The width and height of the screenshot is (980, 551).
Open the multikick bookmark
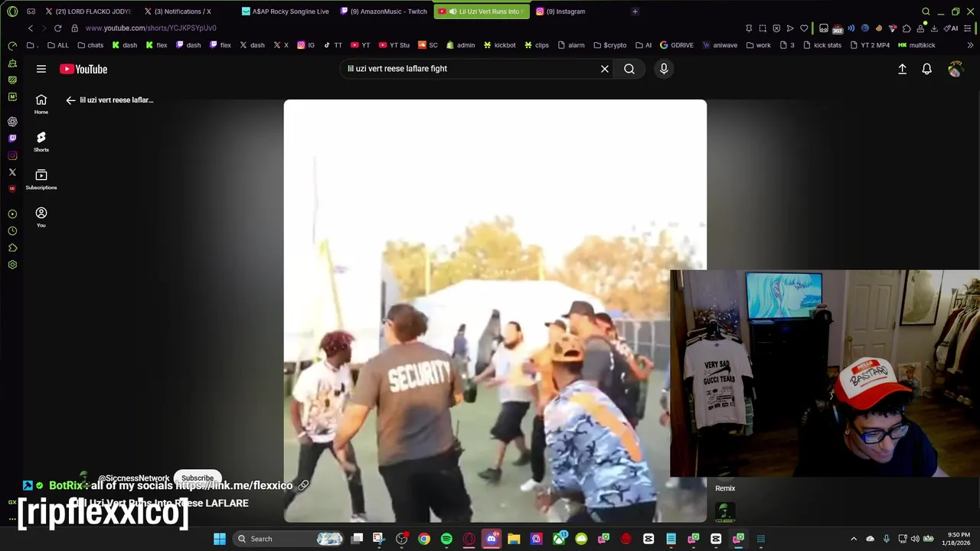click(x=916, y=45)
